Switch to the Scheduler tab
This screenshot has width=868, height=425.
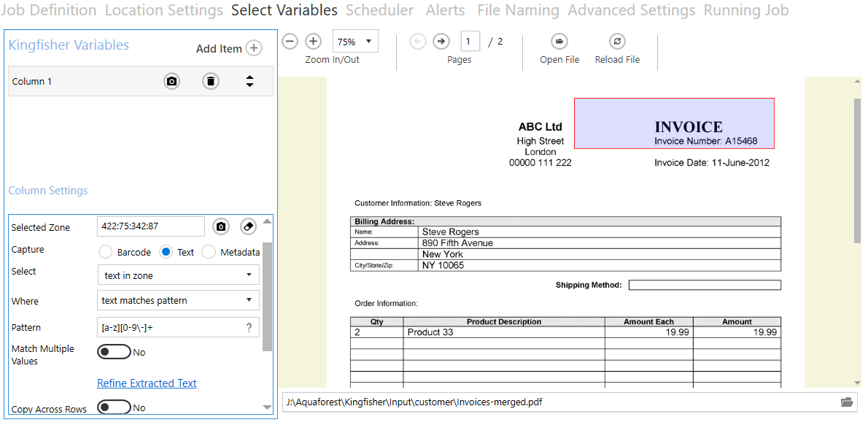(x=379, y=10)
